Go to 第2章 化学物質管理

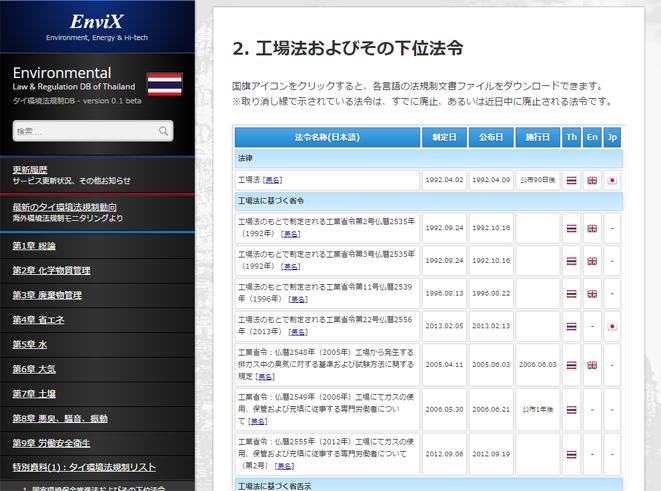click(51, 270)
